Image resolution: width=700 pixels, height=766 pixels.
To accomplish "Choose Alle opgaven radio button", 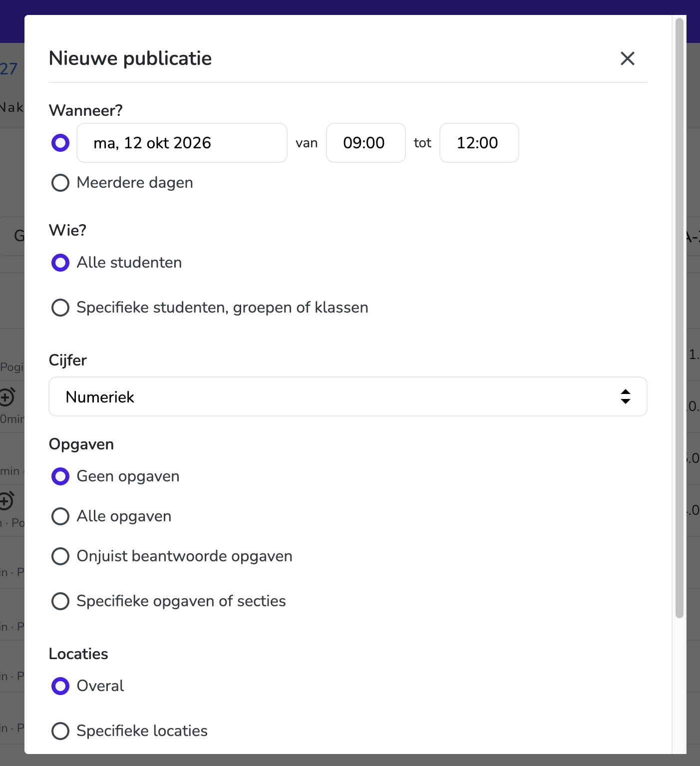I will coord(60,516).
